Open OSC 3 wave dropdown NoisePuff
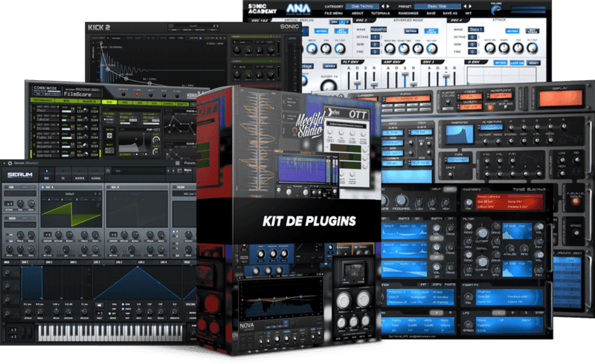The image size is (595, 364). coord(378,29)
